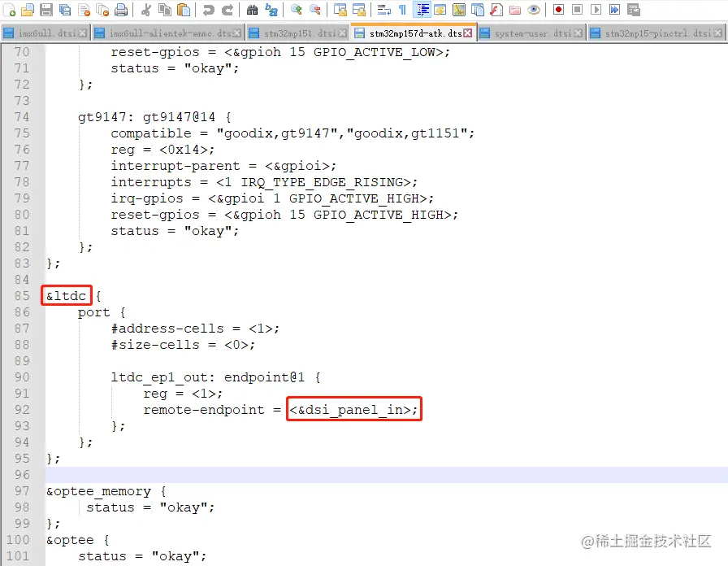Screen dimensions: 728x566
Task: Close the stm32mp157d-atk.dts tab
Action: point(468,33)
